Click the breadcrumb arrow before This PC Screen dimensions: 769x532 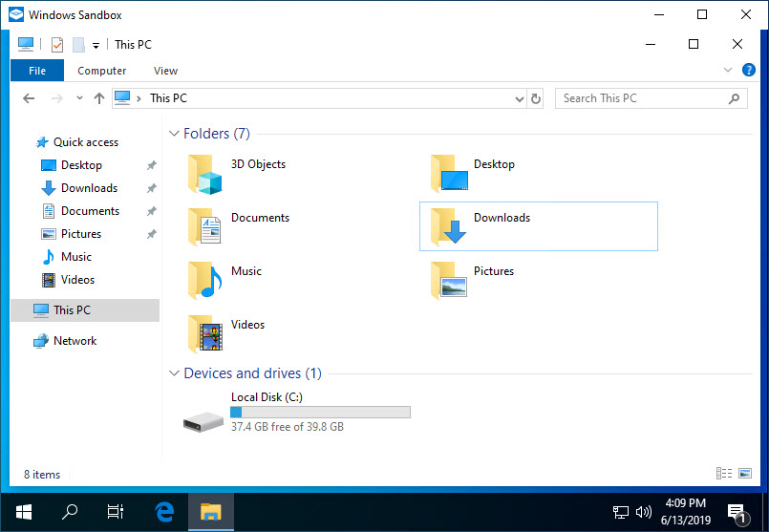point(139,98)
